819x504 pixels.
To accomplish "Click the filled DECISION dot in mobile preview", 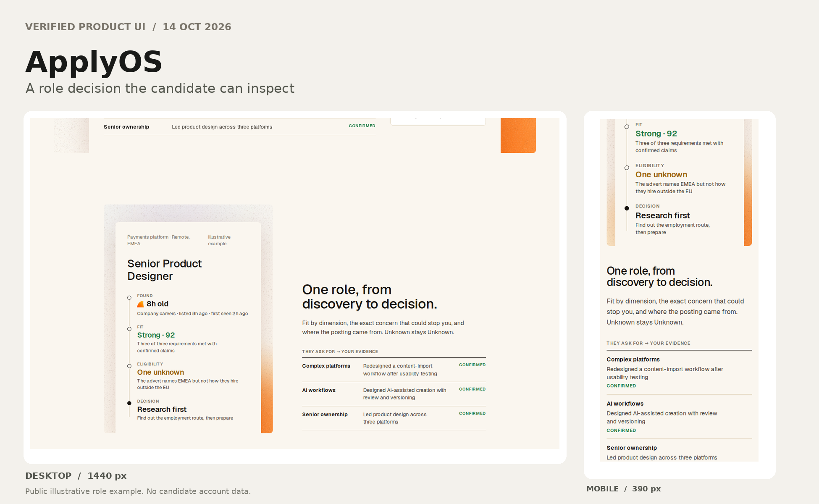I will pos(627,208).
